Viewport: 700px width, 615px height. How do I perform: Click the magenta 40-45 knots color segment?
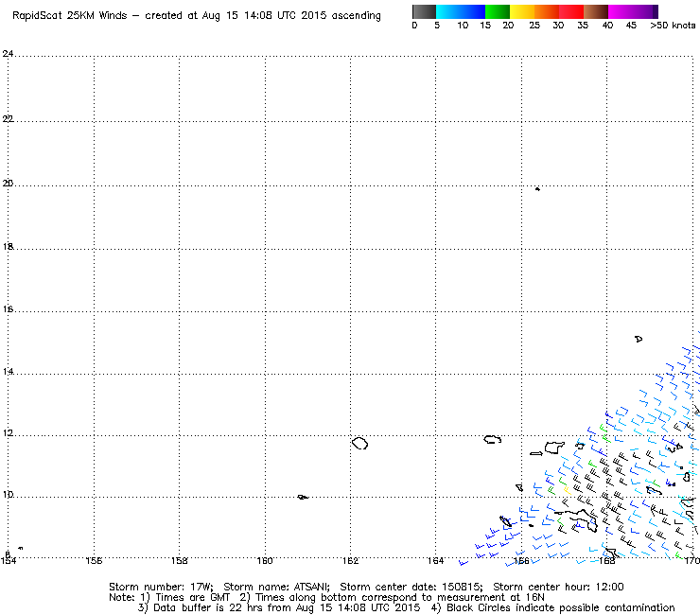(621, 11)
